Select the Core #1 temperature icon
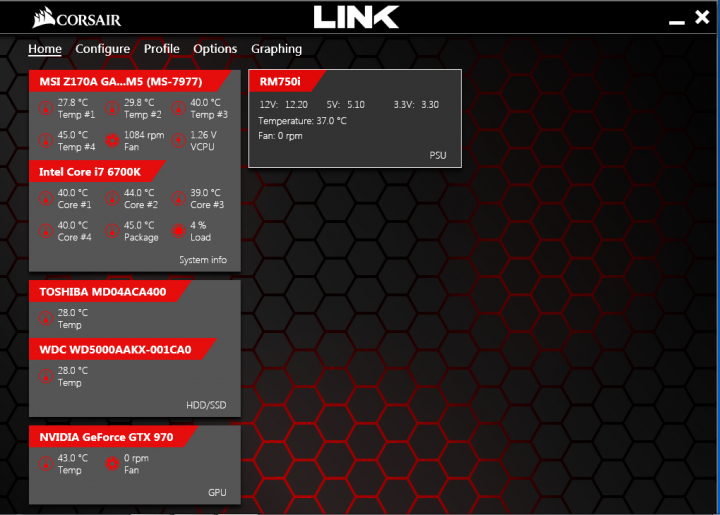The height and width of the screenshot is (515, 720). click(x=45, y=198)
